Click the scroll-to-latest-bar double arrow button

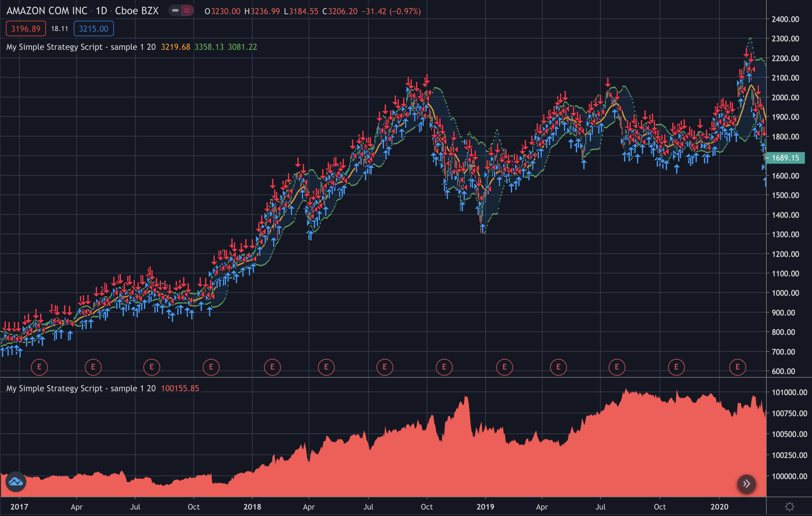(x=747, y=484)
